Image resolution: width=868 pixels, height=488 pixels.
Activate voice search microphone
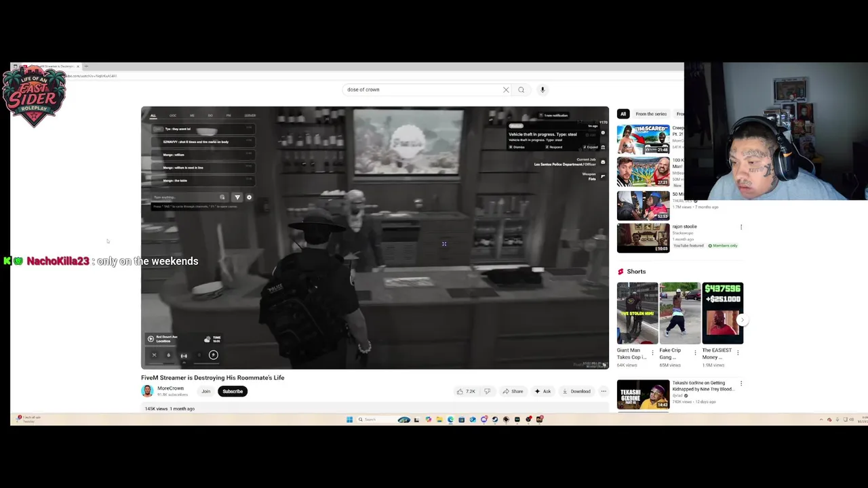pyautogui.click(x=542, y=89)
